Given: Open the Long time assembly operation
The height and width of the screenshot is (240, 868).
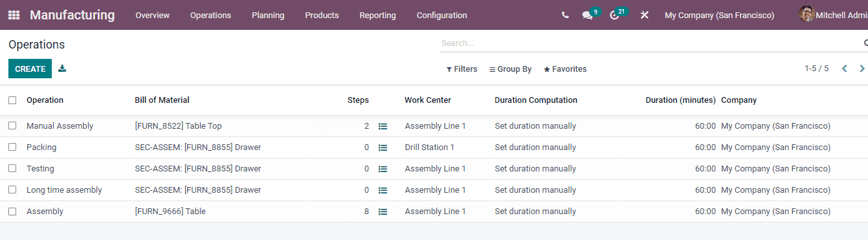Looking at the screenshot, I should [x=64, y=190].
